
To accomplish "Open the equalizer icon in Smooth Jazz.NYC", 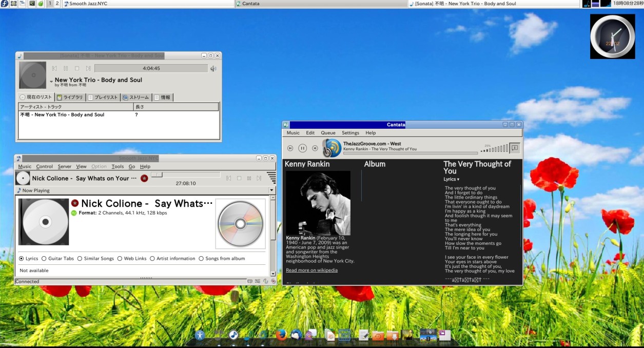I will 271,177.
